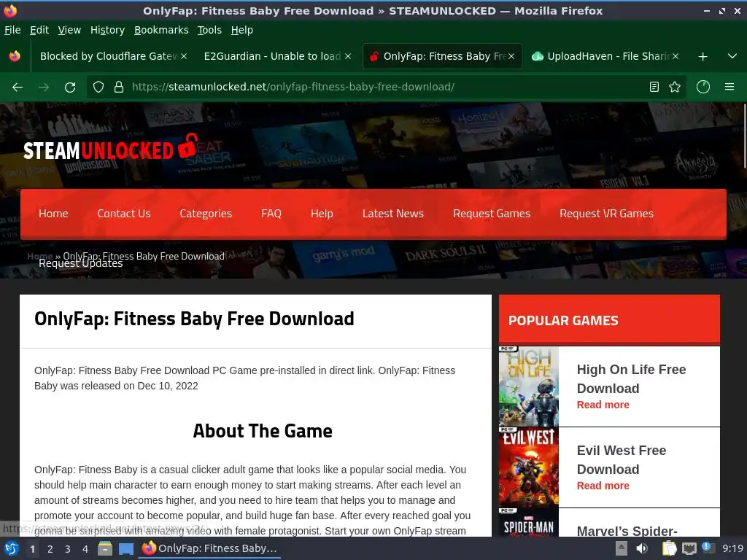This screenshot has height=560, width=747.
Task: Open Spider-Man game thumbnail
Action: (528, 522)
